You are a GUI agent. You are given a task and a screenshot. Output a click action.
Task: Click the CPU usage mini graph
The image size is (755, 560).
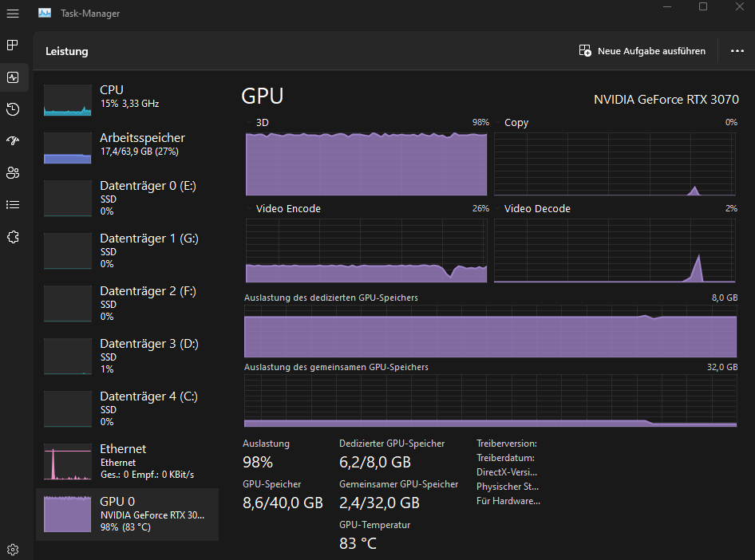point(67,100)
